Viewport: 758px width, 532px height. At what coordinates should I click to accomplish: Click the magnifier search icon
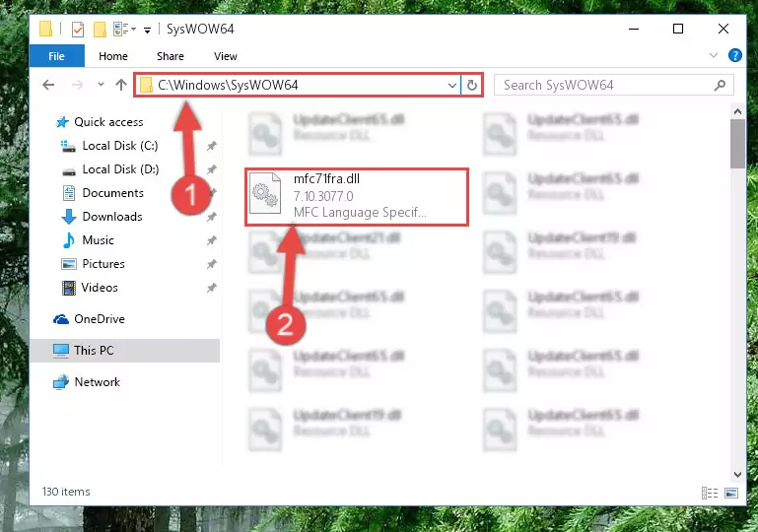point(720,86)
